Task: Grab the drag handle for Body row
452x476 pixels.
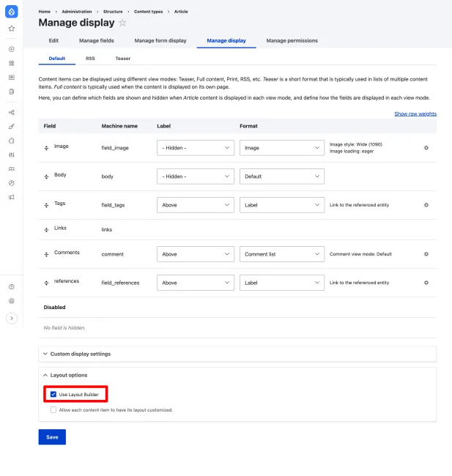Action: (x=47, y=176)
